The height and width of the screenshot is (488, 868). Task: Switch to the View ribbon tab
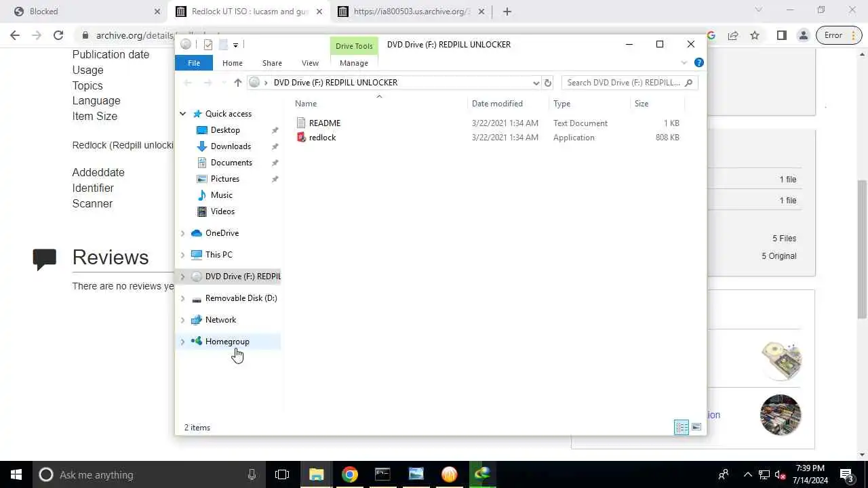click(310, 63)
